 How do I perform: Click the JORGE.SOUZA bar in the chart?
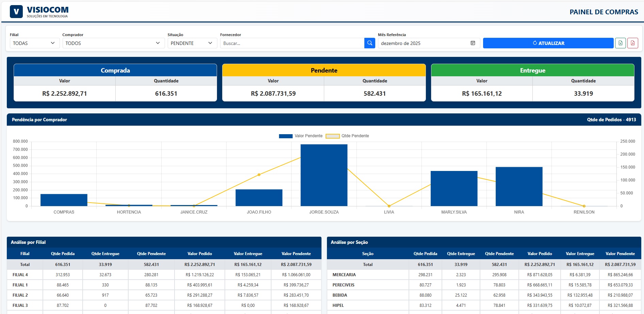click(x=324, y=174)
